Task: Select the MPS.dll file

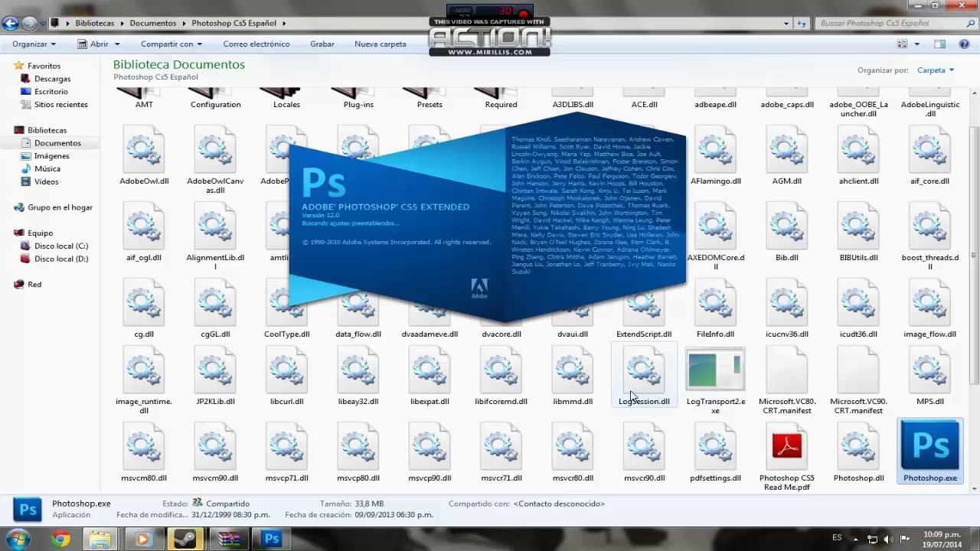Action: [x=929, y=376]
